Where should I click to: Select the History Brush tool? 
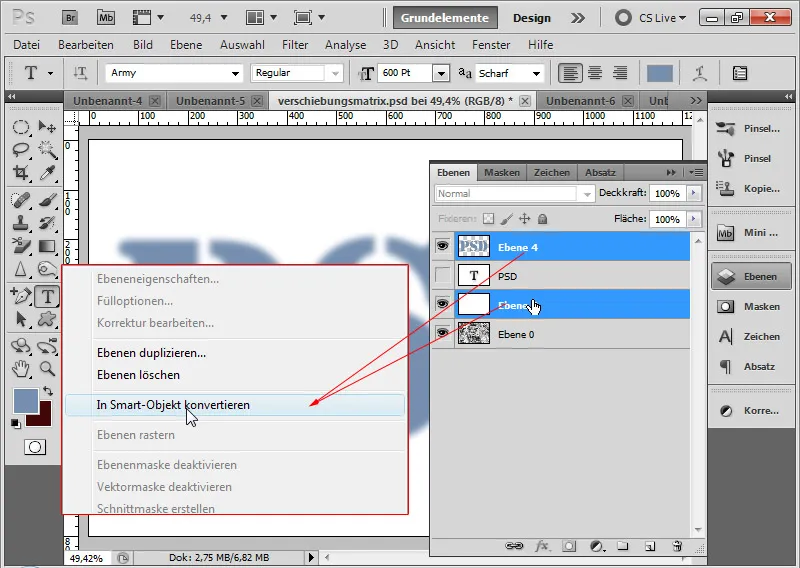pos(47,223)
